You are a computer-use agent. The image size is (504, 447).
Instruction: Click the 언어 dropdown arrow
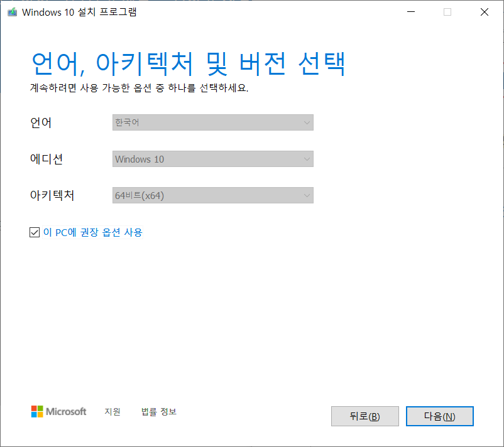[307, 122]
